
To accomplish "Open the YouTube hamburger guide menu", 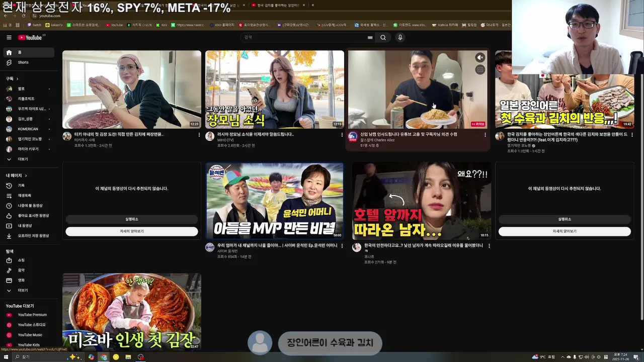I will click(x=9, y=38).
